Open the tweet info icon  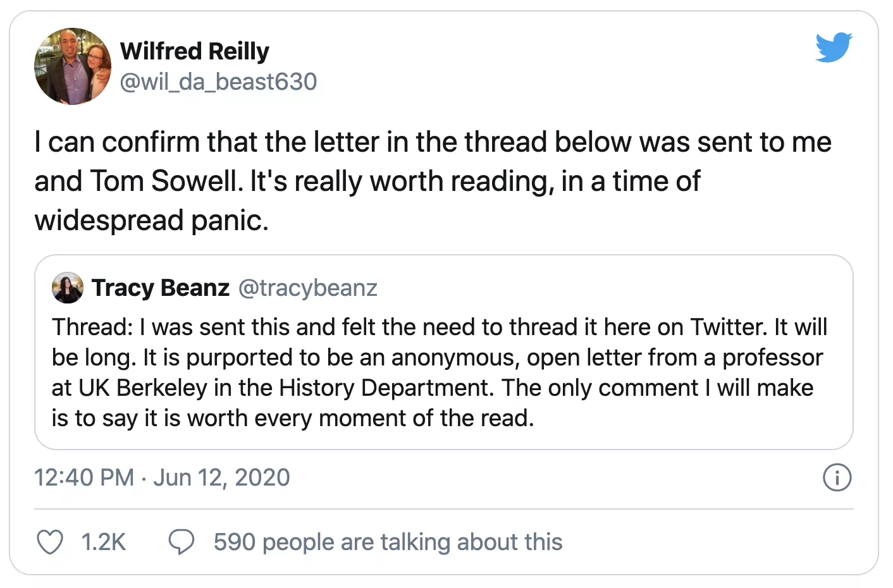(x=837, y=477)
